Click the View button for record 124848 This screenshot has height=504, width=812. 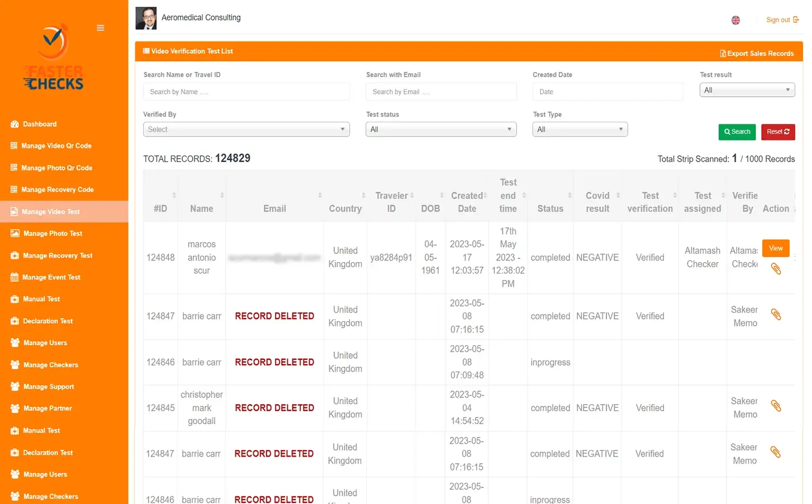point(775,248)
